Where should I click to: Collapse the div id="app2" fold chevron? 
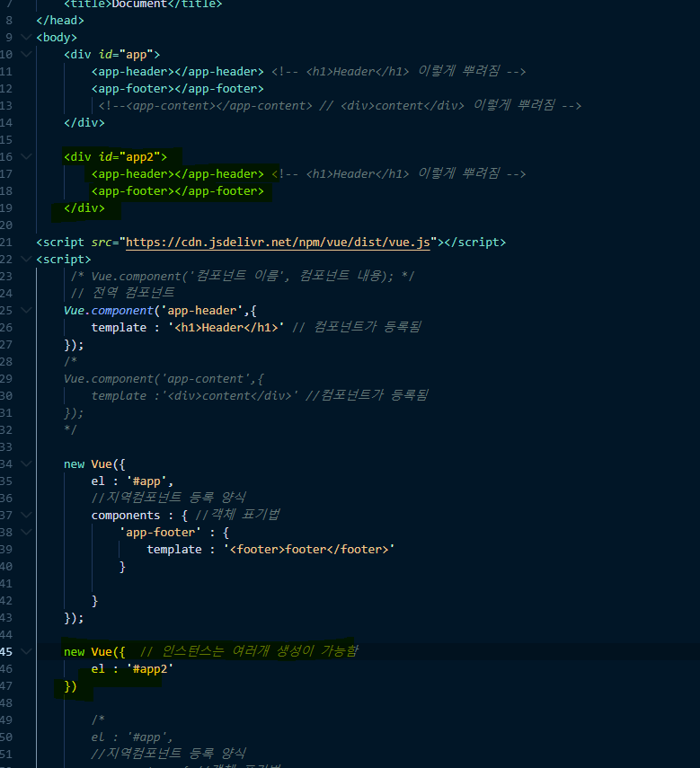pos(26,156)
